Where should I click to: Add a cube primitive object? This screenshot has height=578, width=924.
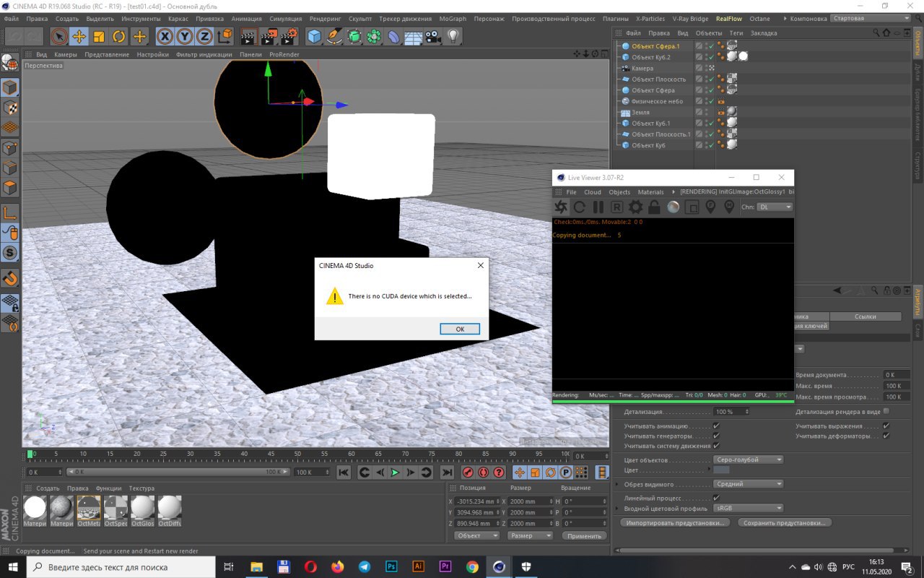click(314, 36)
